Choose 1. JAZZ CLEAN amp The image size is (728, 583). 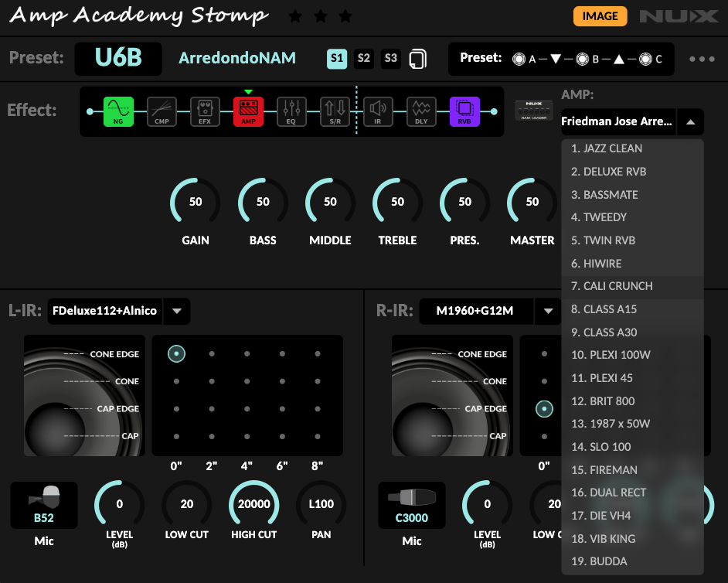click(632, 148)
